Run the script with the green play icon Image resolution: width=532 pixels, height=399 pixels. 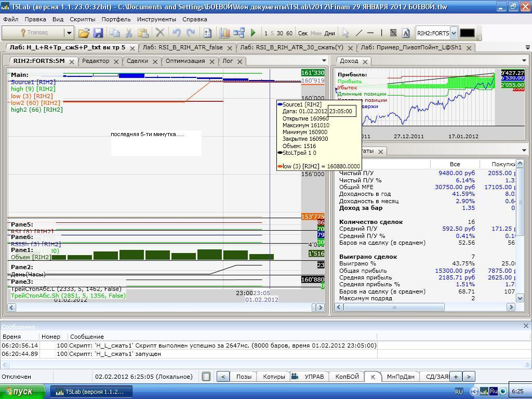point(253,33)
